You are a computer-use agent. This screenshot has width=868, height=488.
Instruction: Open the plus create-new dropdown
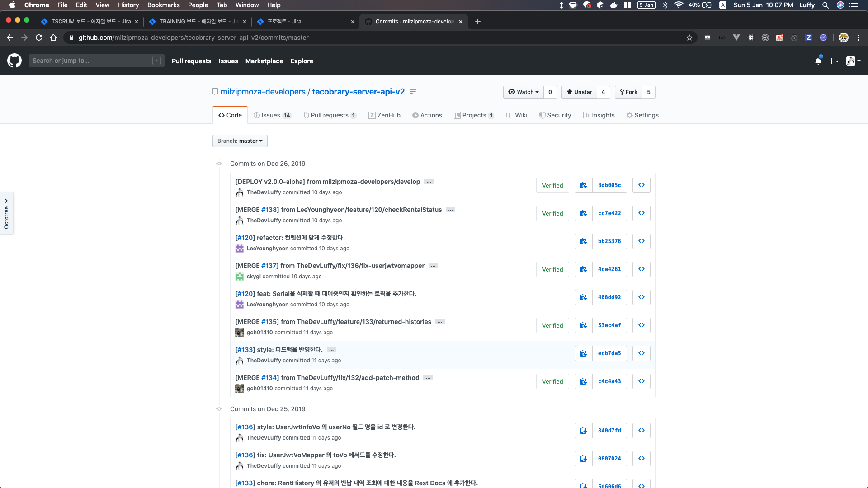point(833,61)
